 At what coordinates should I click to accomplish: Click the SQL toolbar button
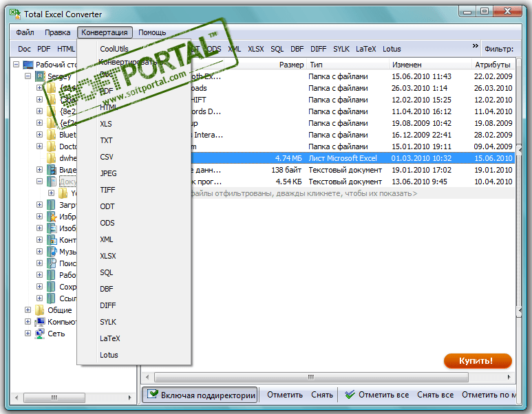277,49
